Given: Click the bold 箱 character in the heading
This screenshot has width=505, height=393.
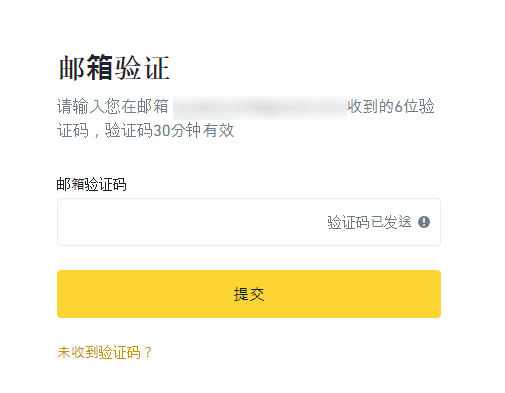Looking at the screenshot, I should 100,68.
